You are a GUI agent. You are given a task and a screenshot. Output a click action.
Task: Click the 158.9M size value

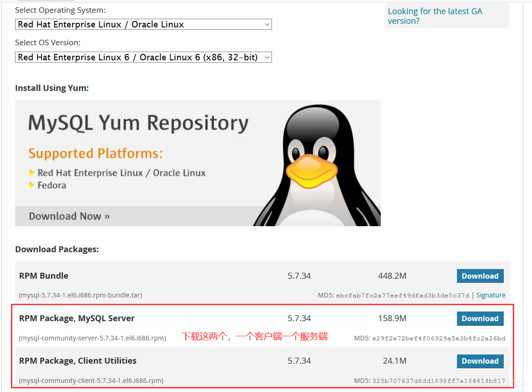(x=392, y=318)
